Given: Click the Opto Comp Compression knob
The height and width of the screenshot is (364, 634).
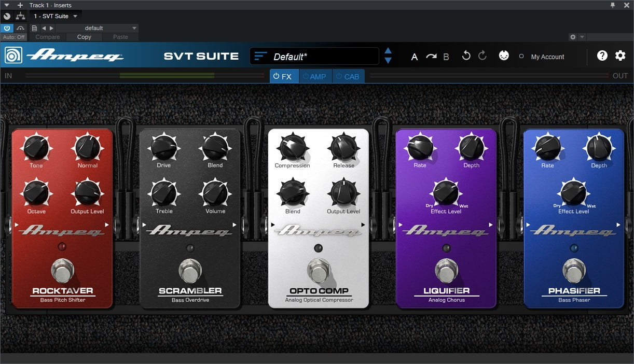Looking at the screenshot, I should click(293, 147).
